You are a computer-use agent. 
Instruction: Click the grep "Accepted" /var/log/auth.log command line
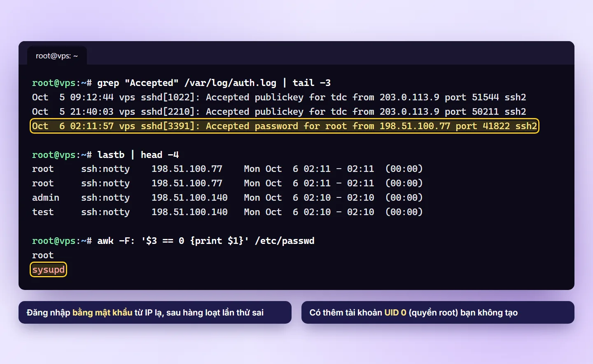181,83
